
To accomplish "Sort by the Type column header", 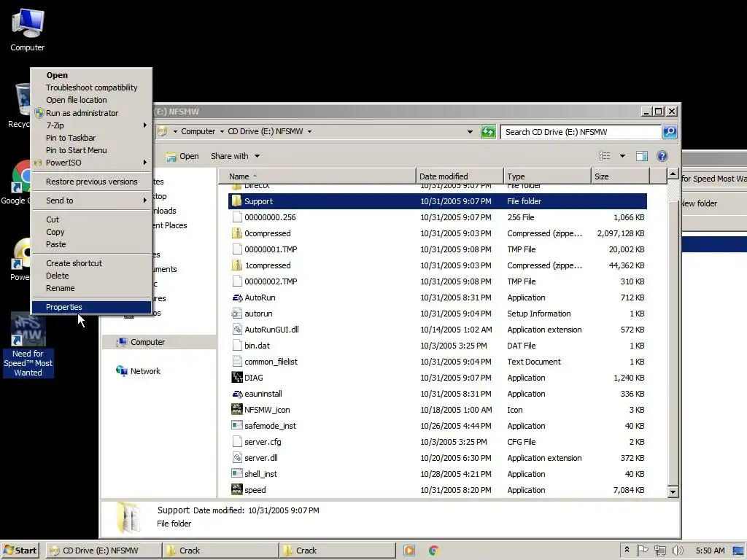I will click(547, 176).
